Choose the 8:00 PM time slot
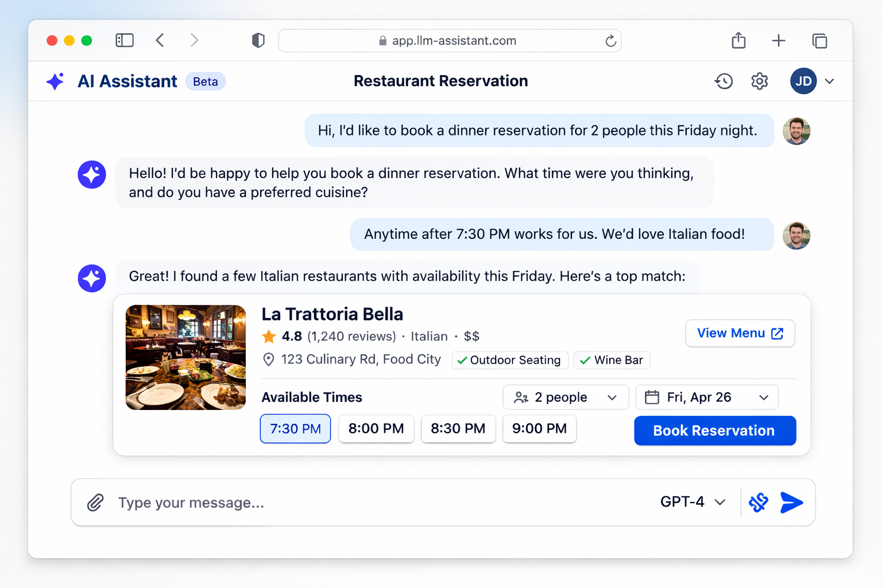 pos(376,429)
